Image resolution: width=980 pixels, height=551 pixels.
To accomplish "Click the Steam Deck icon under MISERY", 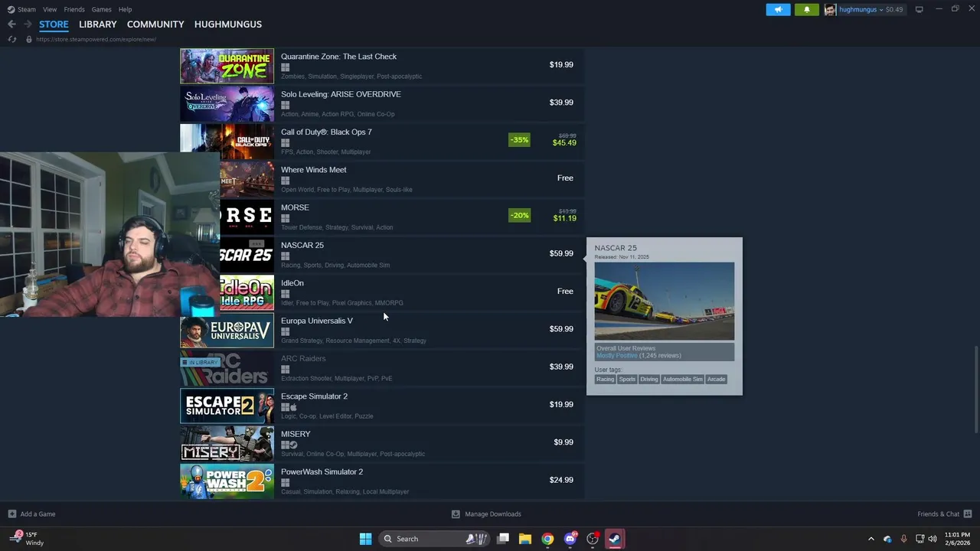I will pyautogui.click(x=293, y=445).
